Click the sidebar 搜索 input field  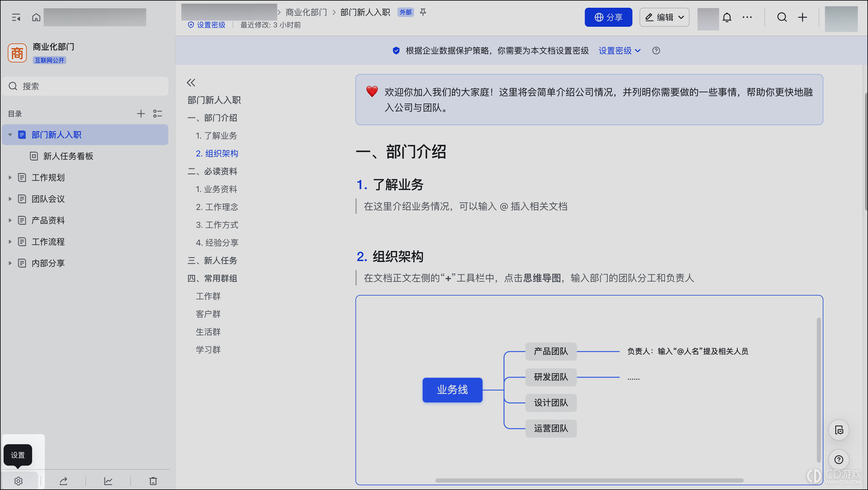pos(85,86)
